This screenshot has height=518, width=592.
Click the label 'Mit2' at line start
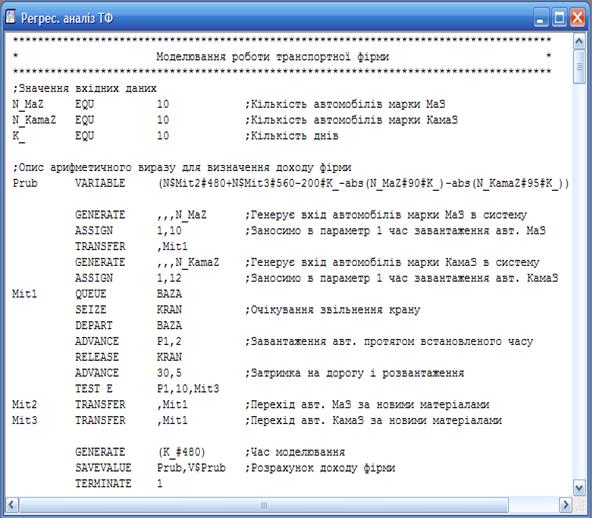tap(25, 405)
